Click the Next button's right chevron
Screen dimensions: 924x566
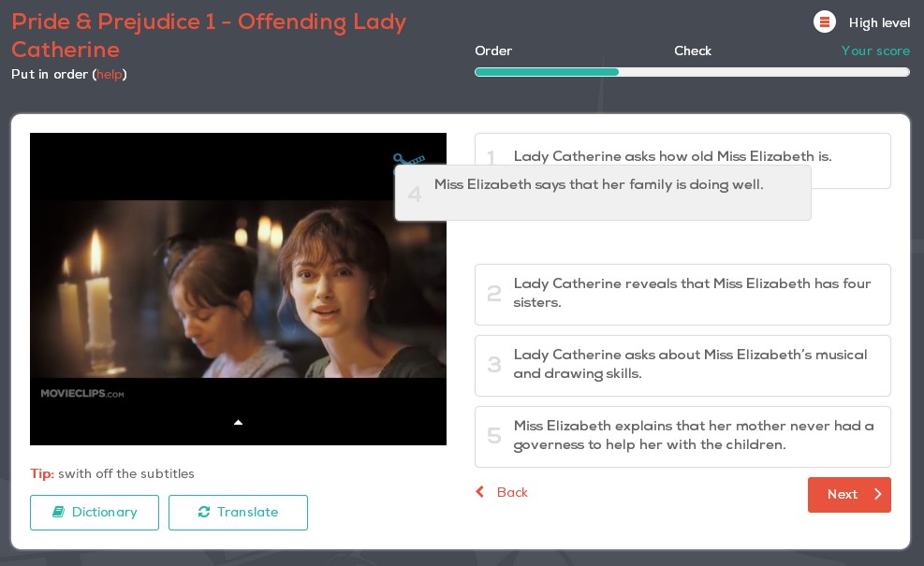click(878, 494)
